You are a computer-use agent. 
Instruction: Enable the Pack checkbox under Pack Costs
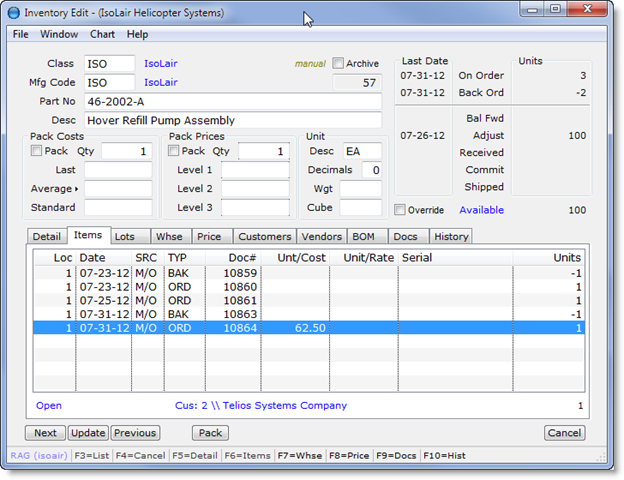pyautogui.click(x=37, y=151)
